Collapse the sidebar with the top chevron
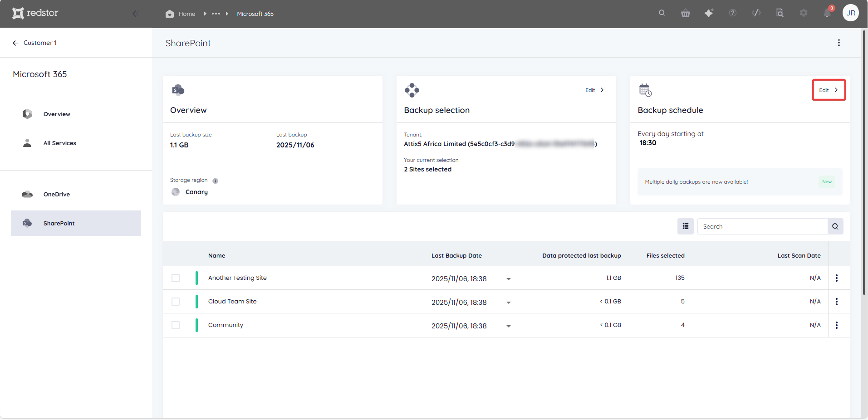 click(x=135, y=14)
